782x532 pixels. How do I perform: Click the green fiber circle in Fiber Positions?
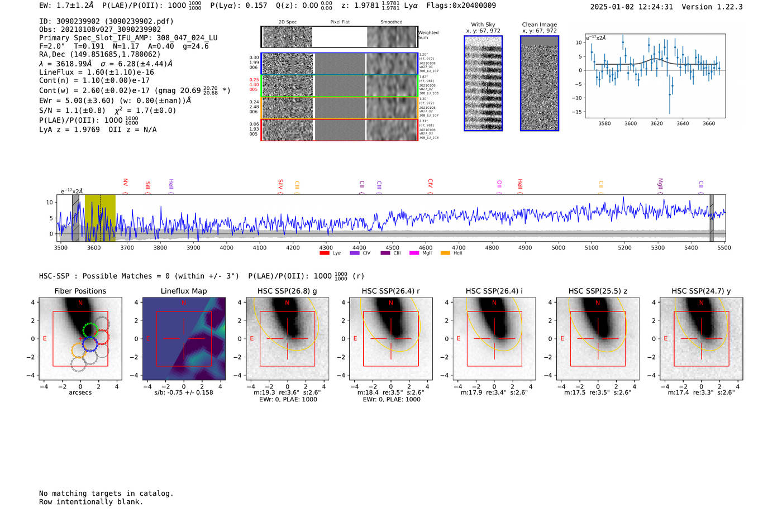click(89, 330)
